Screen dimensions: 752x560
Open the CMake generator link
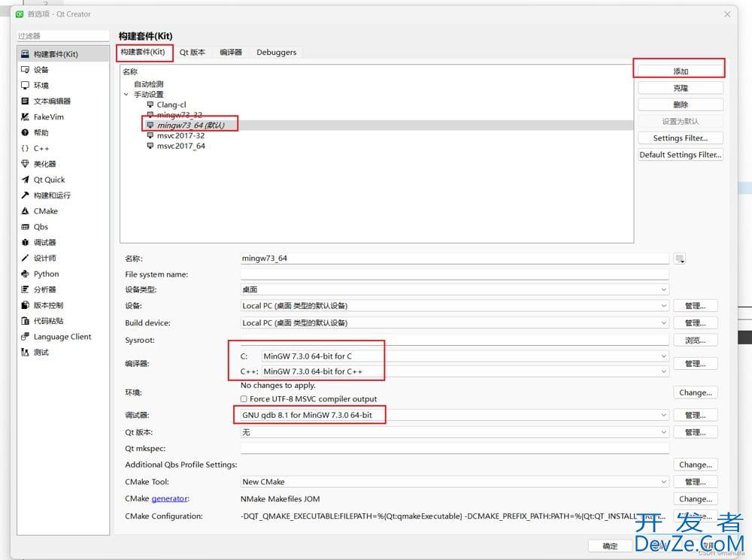point(170,498)
